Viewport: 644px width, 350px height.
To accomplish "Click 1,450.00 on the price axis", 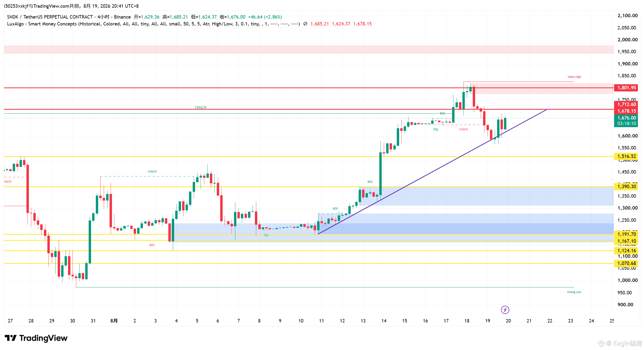I will point(627,172).
